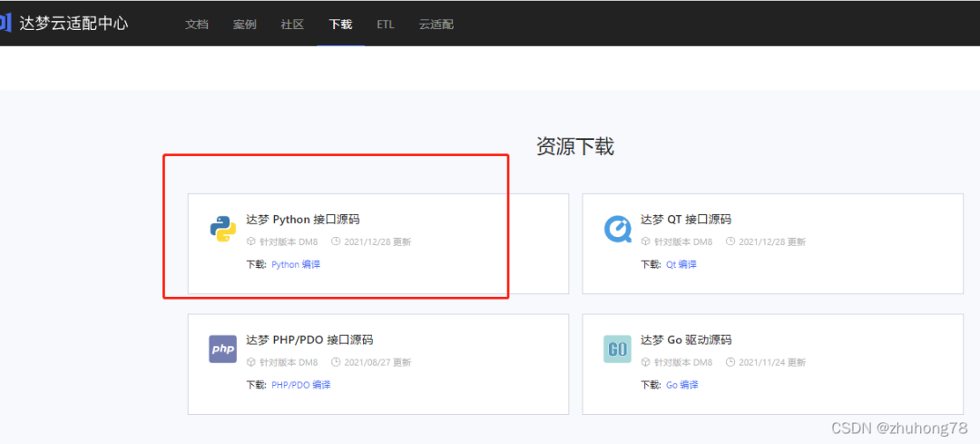
Task: Open the ETL navigation item
Action: tap(386, 25)
